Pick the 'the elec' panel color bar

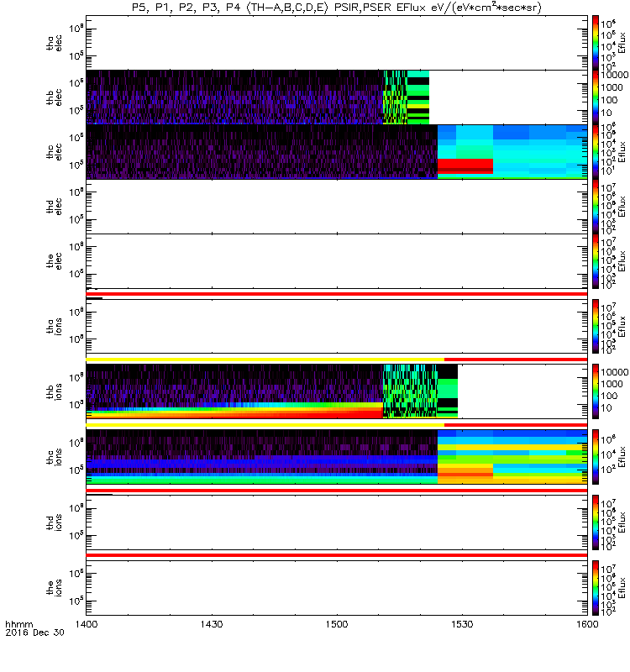pos(596,261)
